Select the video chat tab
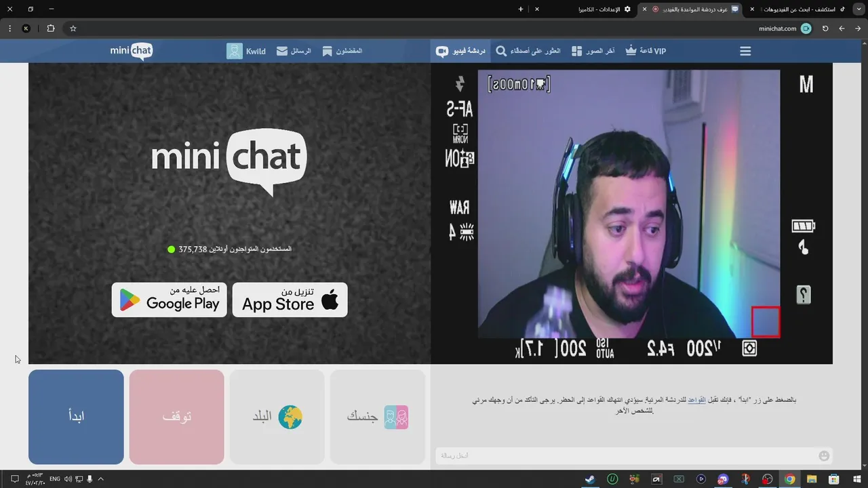 [460, 51]
